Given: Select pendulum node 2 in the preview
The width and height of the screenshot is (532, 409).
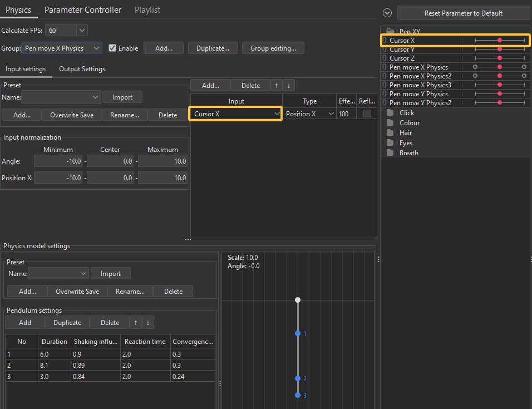Looking at the screenshot, I should [x=298, y=378].
